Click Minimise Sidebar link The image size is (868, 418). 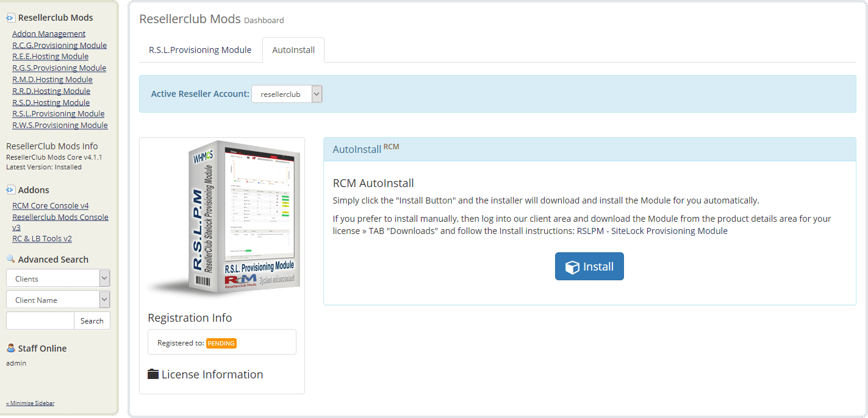[30, 403]
